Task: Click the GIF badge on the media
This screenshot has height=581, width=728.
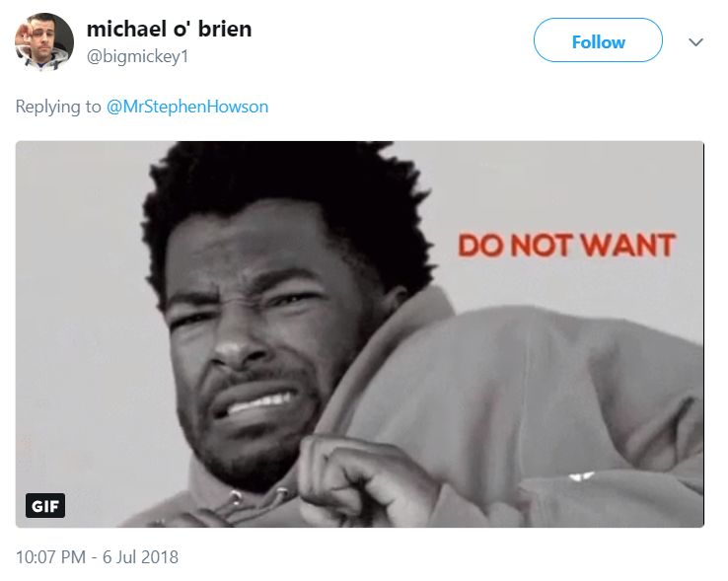Action: point(45,506)
